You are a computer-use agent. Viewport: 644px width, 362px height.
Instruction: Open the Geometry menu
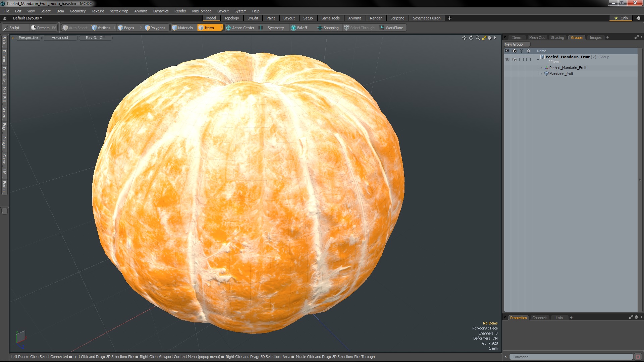pos(77,11)
